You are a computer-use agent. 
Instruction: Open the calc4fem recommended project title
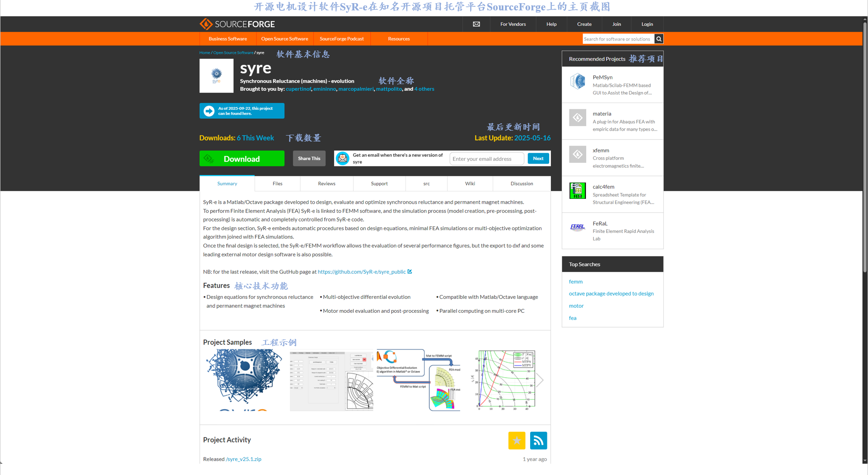tap(603, 187)
